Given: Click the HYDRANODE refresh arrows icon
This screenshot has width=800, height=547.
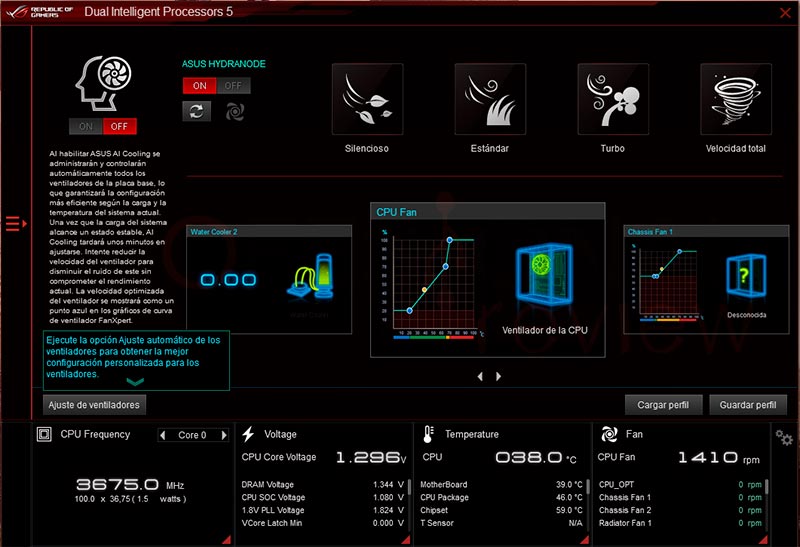Looking at the screenshot, I should [197, 111].
